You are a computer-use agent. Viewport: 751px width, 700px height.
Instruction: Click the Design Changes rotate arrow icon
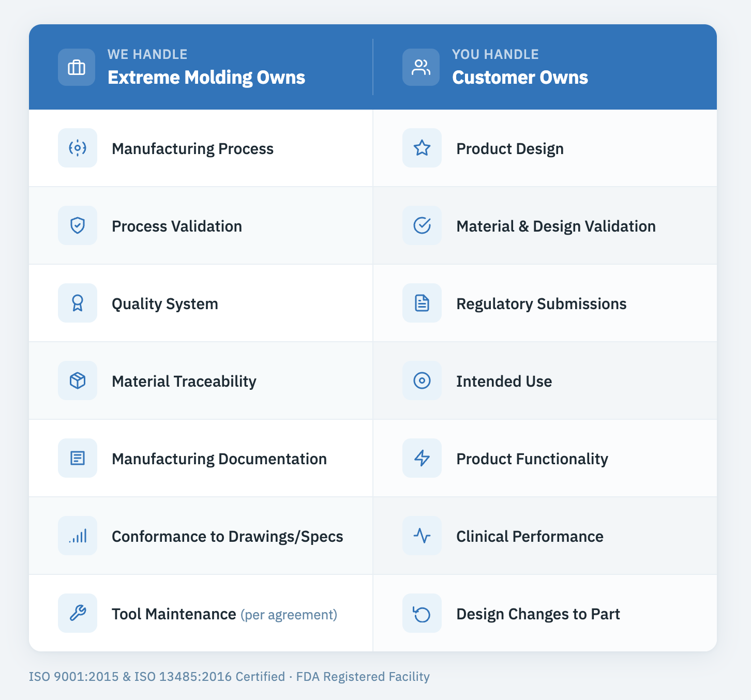click(x=422, y=613)
